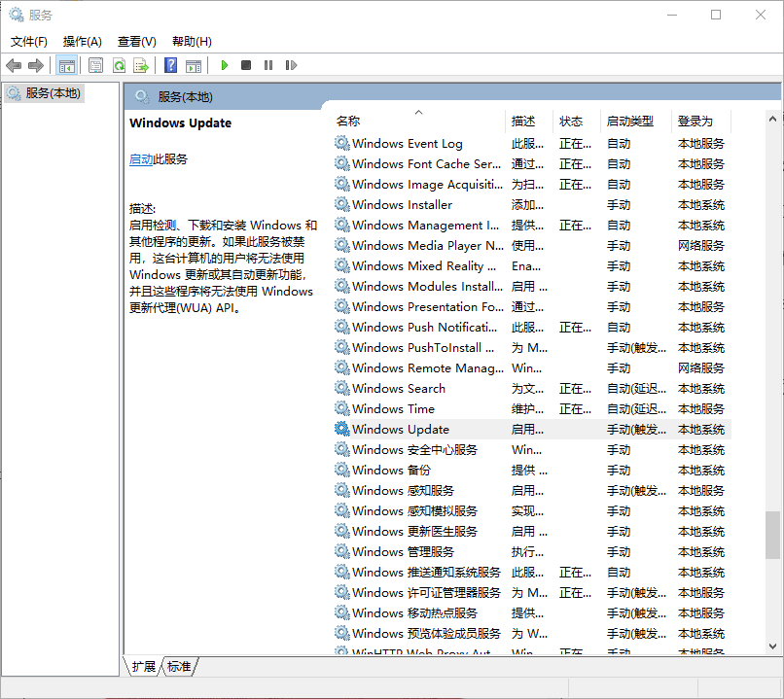Viewport: 784px width, 699px height.
Task: Select the Windows Font Cache Service icon
Action: [x=342, y=164]
